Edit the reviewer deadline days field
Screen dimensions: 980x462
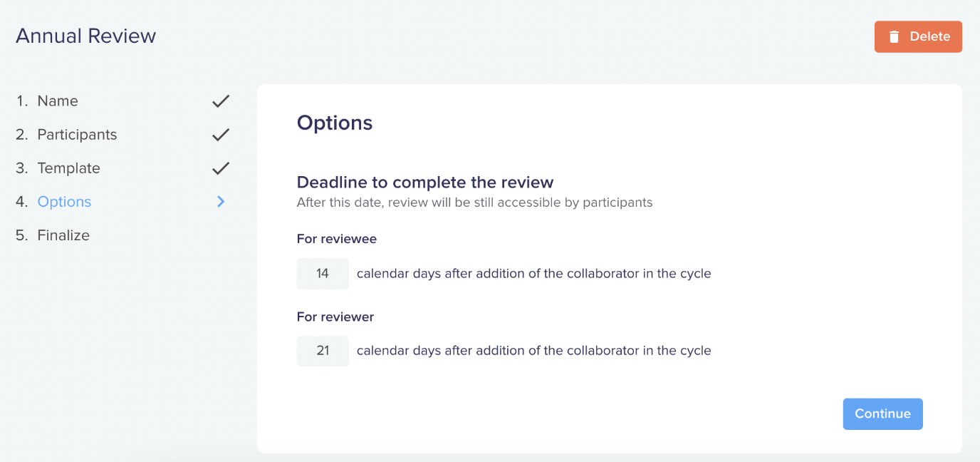323,351
